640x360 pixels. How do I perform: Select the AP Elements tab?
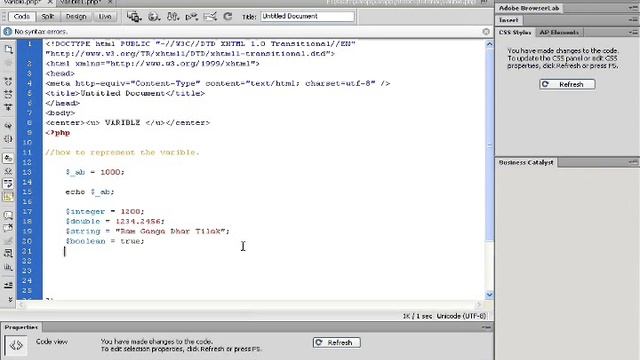click(x=559, y=32)
